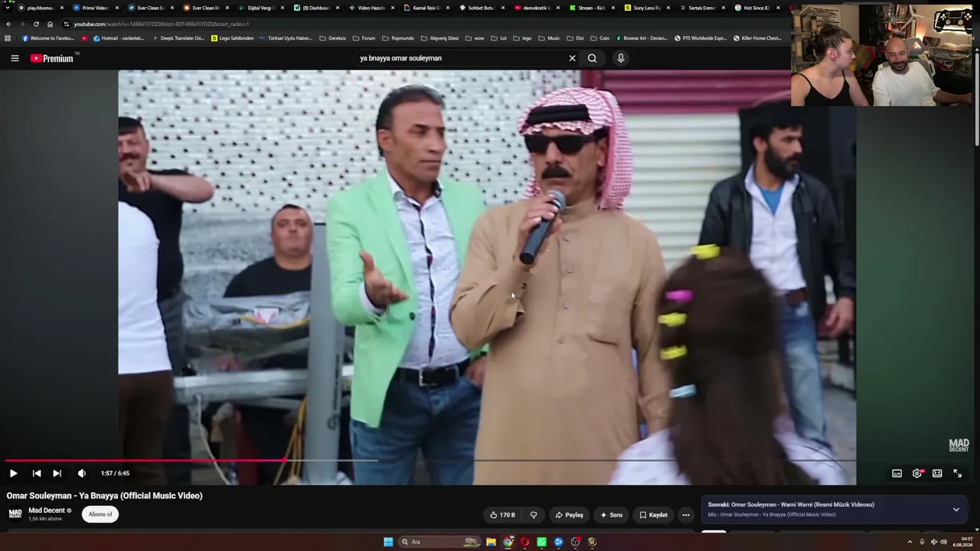Viewport: 980px width, 551px height.
Task: Open video player settings gear
Action: (917, 474)
